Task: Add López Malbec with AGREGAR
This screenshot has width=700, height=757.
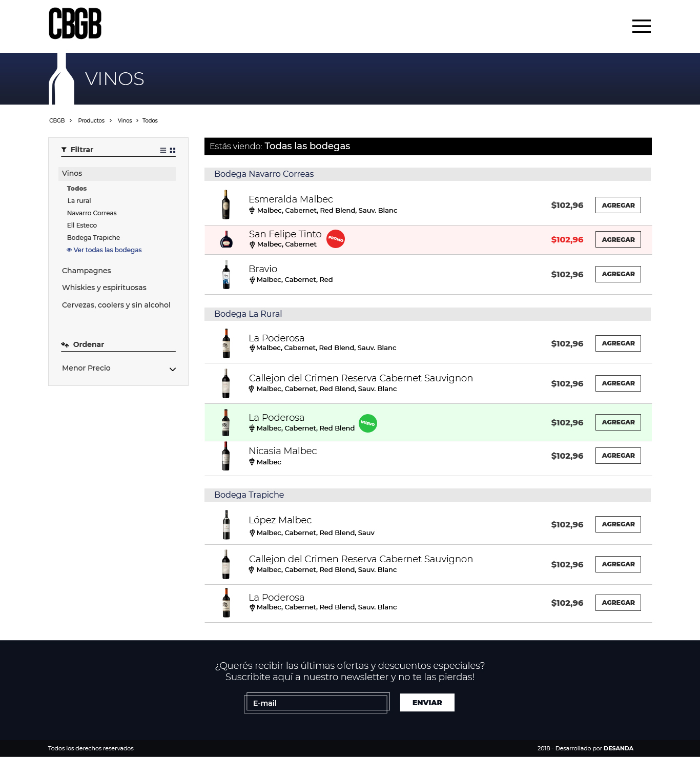Action: pyautogui.click(x=618, y=524)
